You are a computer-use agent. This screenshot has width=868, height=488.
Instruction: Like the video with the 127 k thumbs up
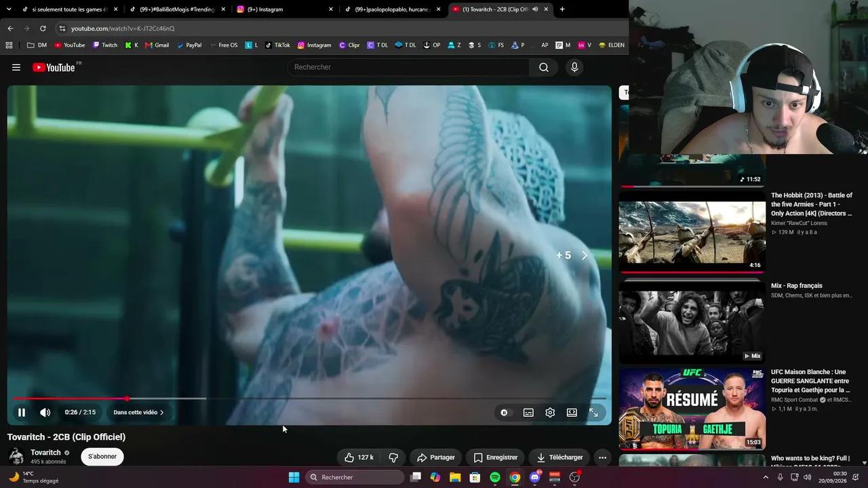[359, 457]
